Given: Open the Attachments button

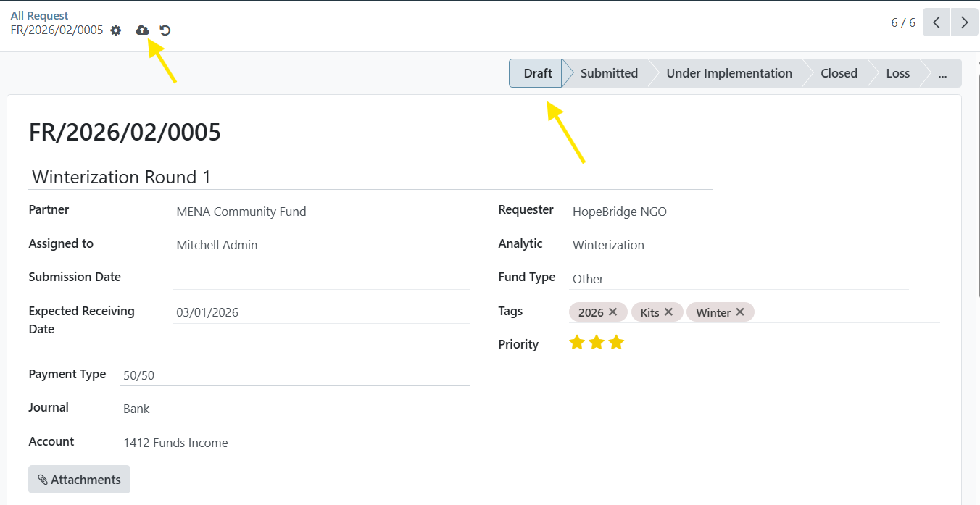Looking at the screenshot, I should pyautogui.click(x=79, y=480).
